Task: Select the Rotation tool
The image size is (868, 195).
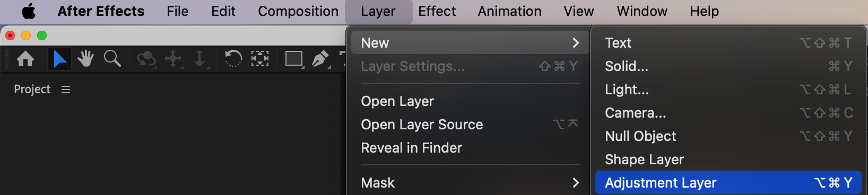Action: point(233,58)
